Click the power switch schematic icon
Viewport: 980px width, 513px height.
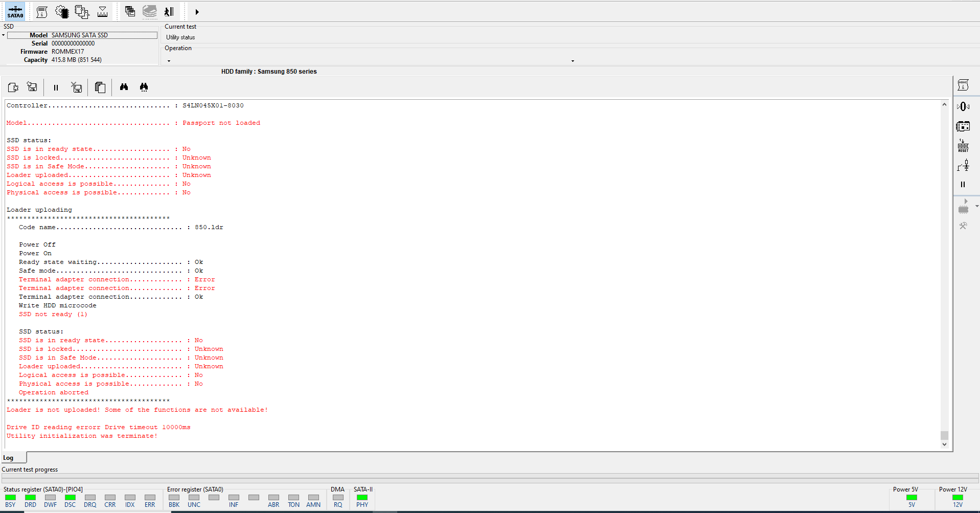coord(963,165)
